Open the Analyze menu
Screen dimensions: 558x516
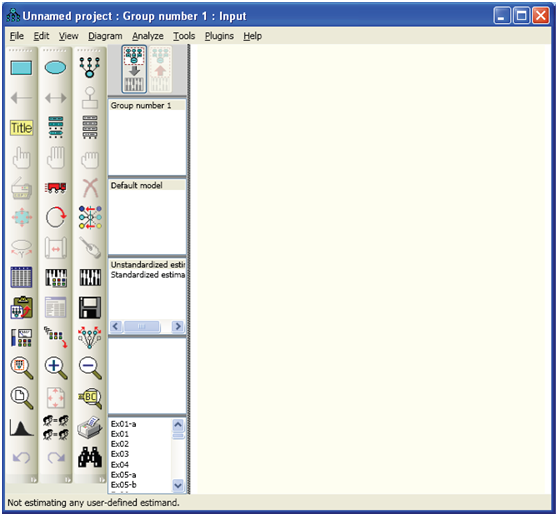tap(148, 36)
